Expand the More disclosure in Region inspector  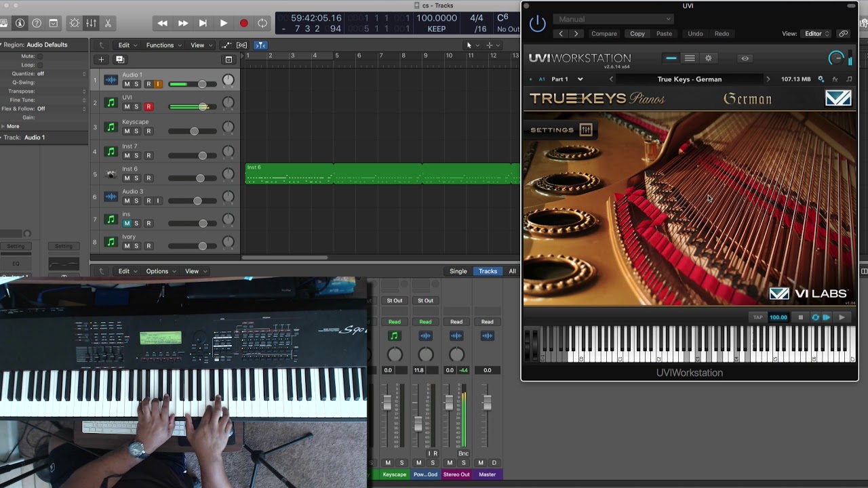coord(3,126)
